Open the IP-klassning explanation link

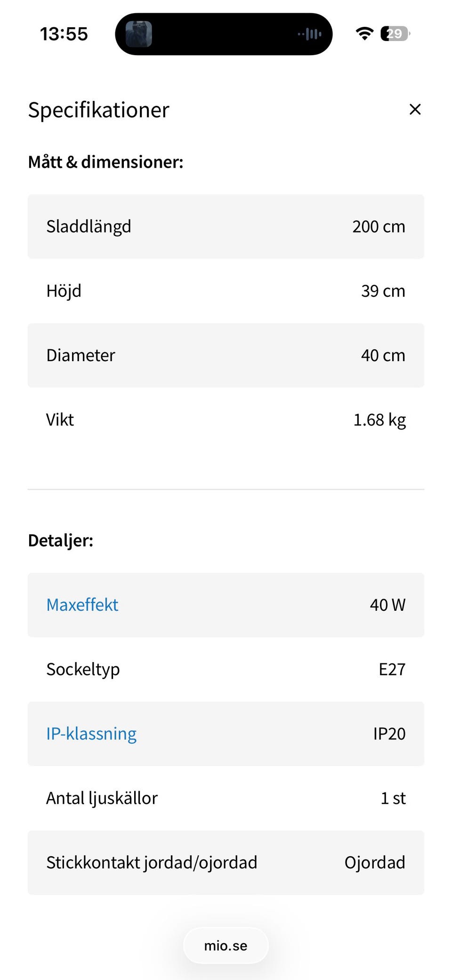pos(91,734)
